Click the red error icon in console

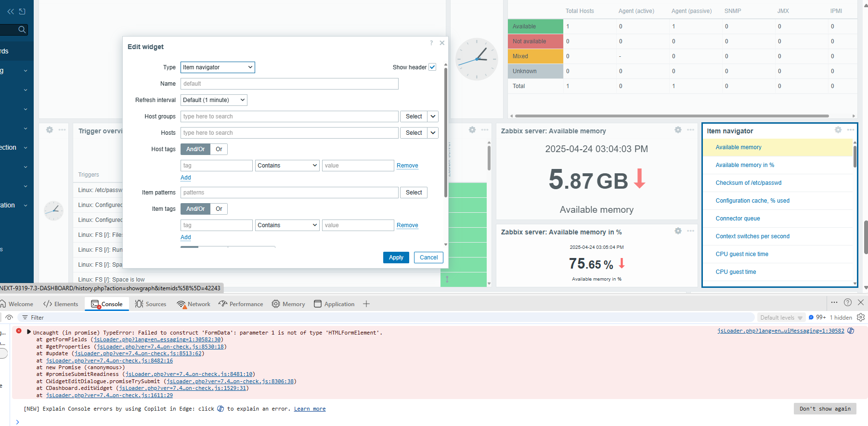click(19, 331)
